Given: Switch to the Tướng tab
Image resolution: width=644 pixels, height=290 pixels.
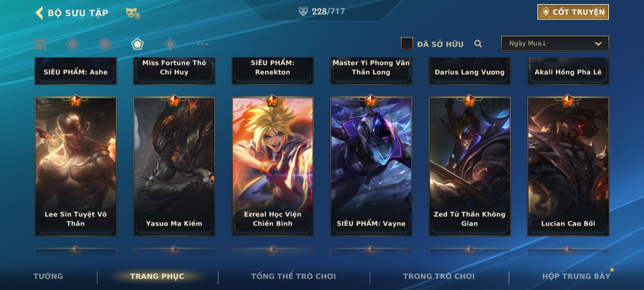Looking at the screenshot, I should [48, 276].
